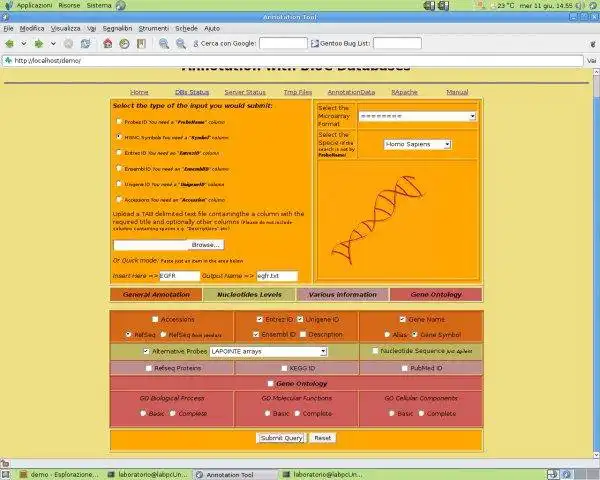Click the Cerca con Google icon

tap(196, 44)
